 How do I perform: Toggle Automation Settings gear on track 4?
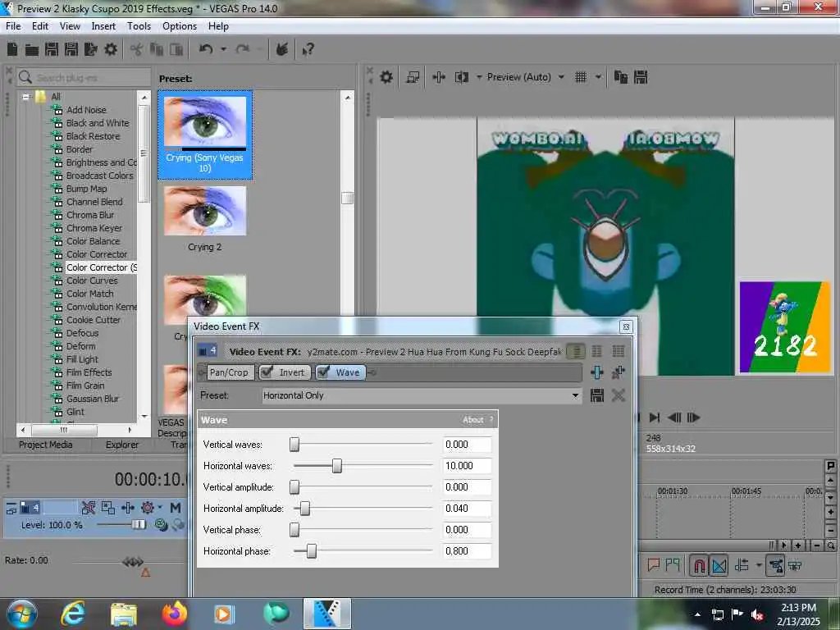pos(147,507)
